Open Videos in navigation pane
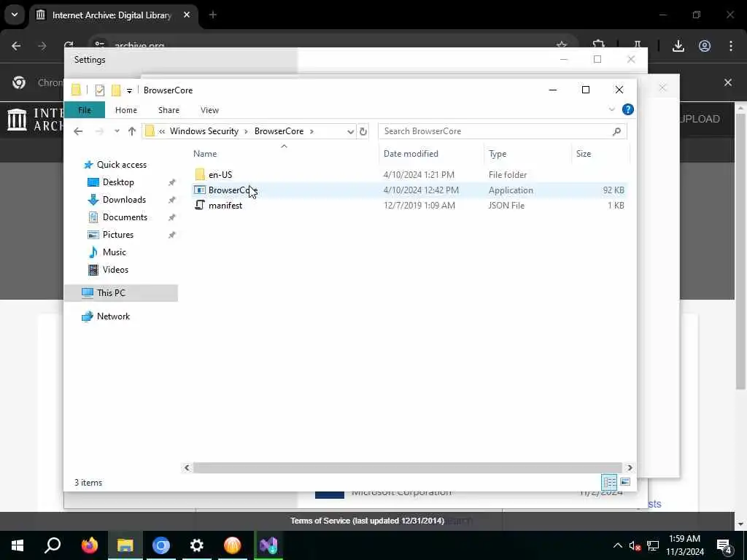The height and width of the screenshot is (560, 747). [115, 270]
